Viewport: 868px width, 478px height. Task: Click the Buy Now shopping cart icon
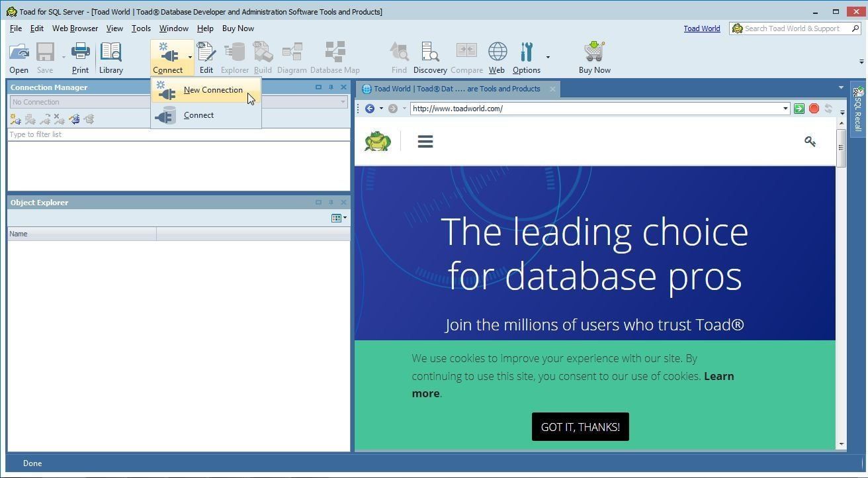(594, 52)
